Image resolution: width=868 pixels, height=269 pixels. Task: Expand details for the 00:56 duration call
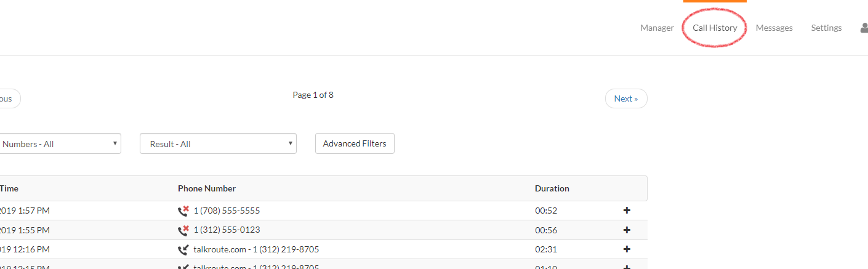coord(627,230)
